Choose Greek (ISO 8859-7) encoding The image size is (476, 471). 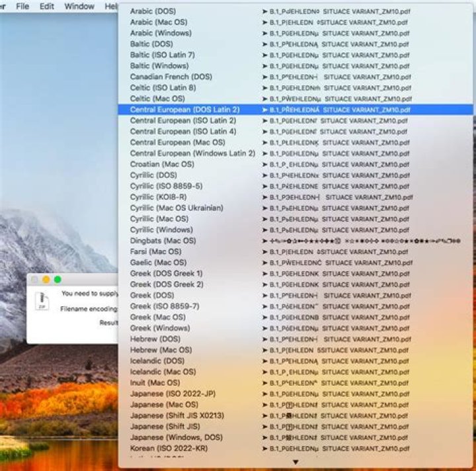(x=296, y=307)
